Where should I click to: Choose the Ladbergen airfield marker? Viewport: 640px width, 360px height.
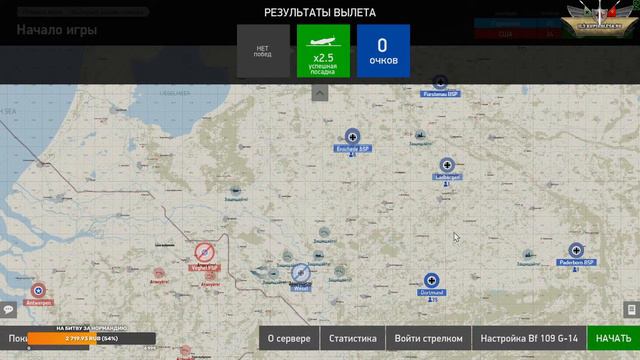pos(447,165)
